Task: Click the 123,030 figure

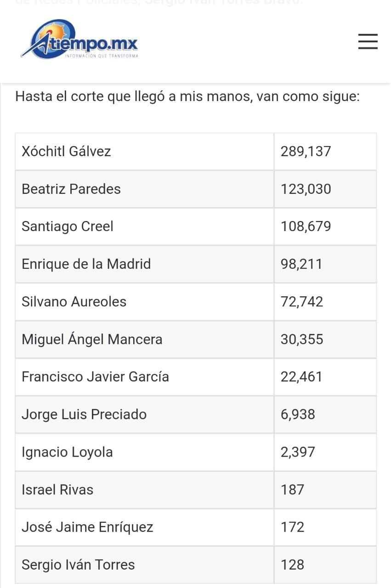Action: [x=306, y=189]
